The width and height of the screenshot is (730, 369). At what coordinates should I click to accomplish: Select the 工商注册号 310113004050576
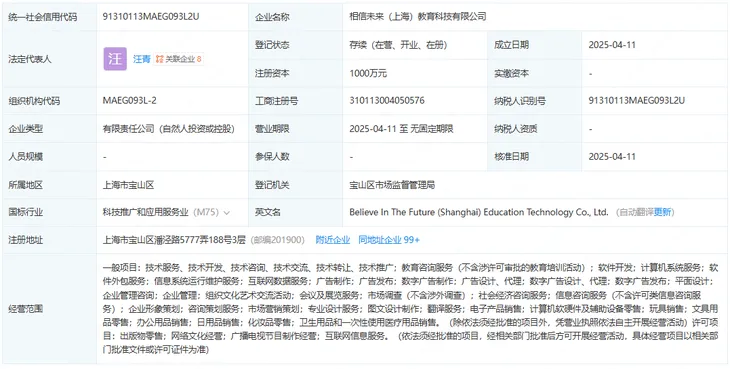click(387, 101)
